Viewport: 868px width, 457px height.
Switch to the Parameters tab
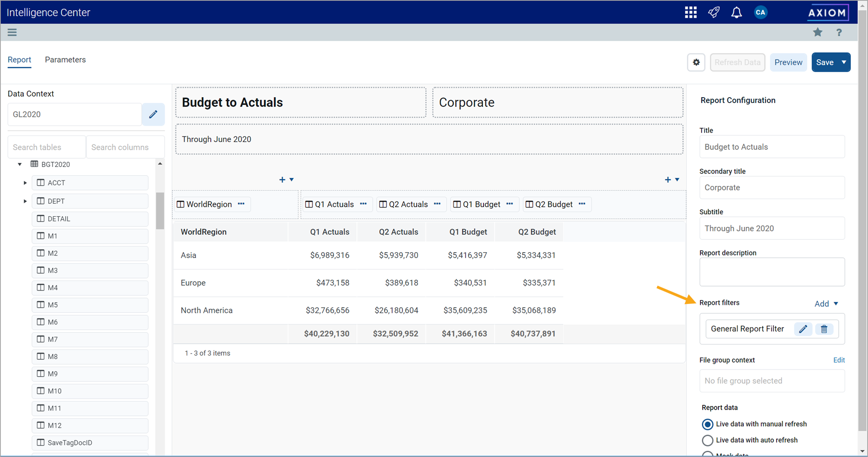click(x=66, y=60)
